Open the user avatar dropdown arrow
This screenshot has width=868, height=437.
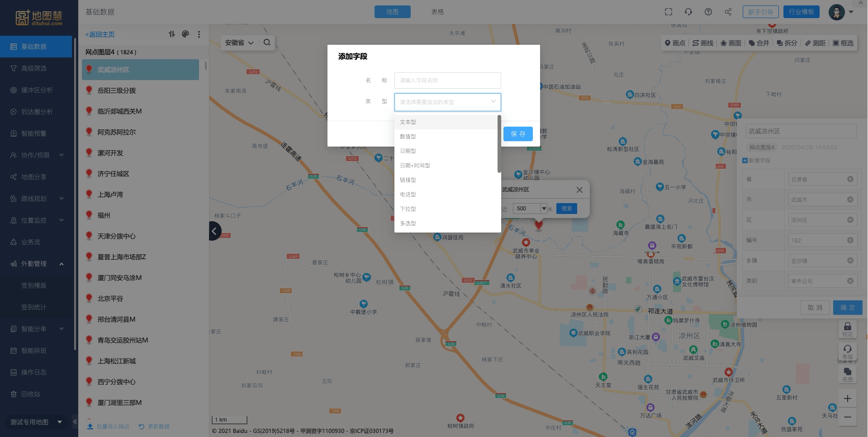pos(851,12)
